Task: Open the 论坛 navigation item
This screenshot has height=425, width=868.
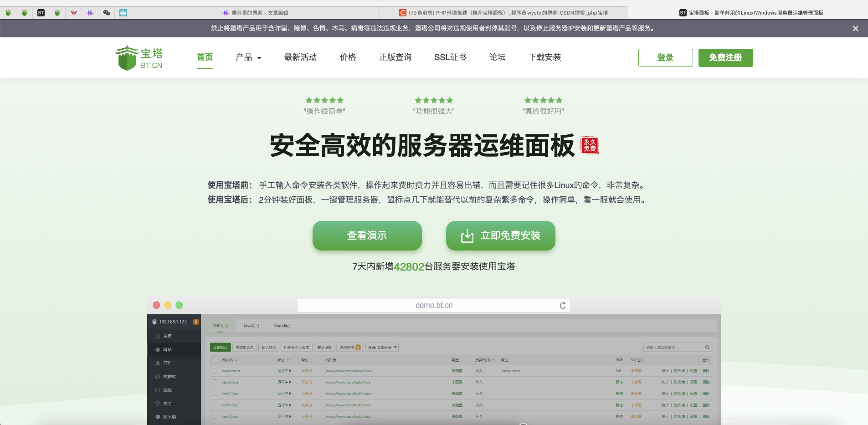Action: point(497,57)
